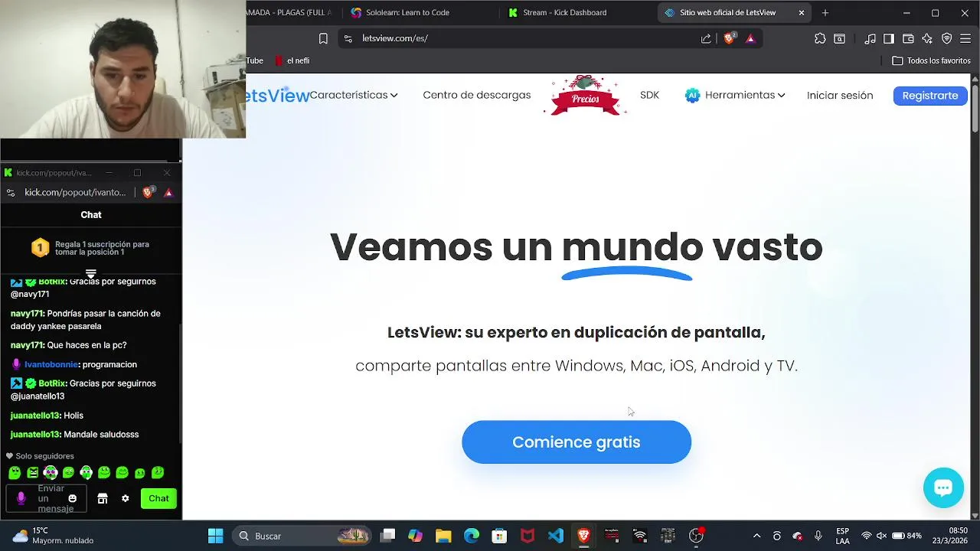Open Brave Shields lion icon in address bar
Viewport: 980px width, 551px height.
pyautogui.click(x=729, y=38)
